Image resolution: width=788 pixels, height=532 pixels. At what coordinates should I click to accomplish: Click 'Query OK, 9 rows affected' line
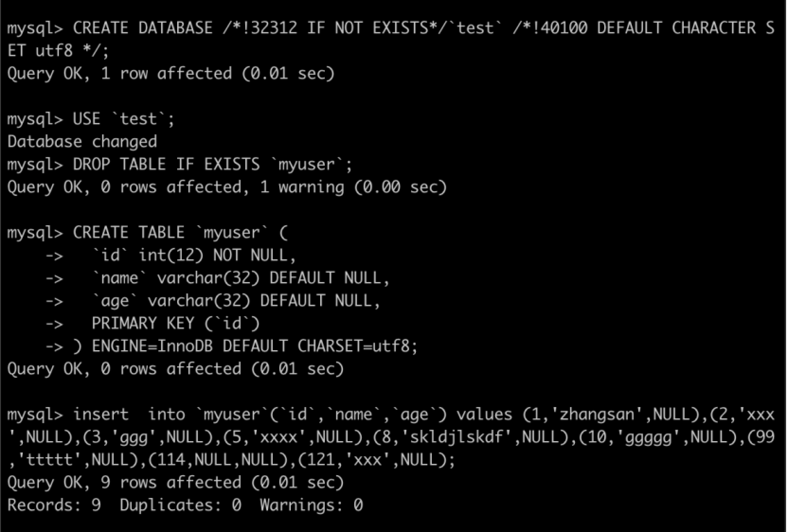175,482
